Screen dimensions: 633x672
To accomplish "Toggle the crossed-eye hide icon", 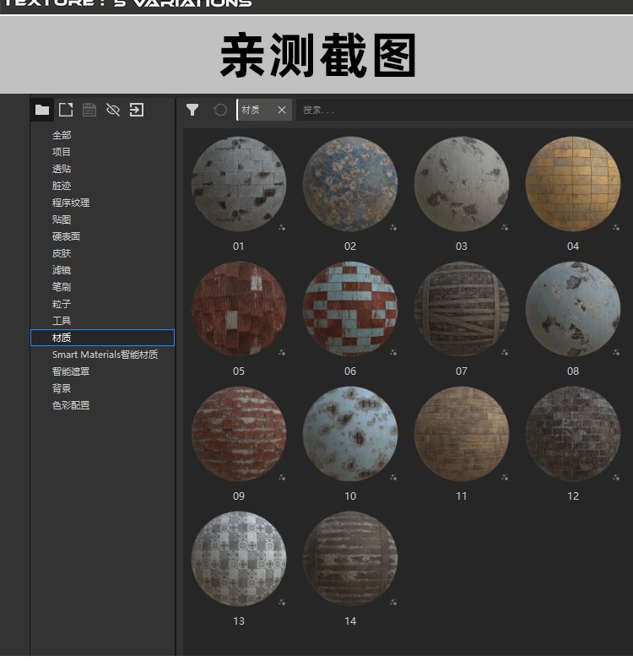I will click(x=113, y=110).
